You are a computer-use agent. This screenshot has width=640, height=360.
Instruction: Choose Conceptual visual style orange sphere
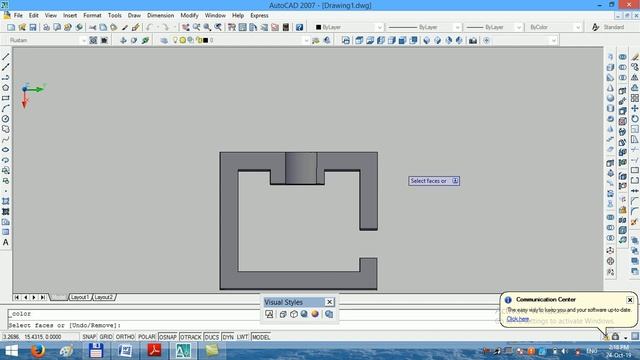315,314
